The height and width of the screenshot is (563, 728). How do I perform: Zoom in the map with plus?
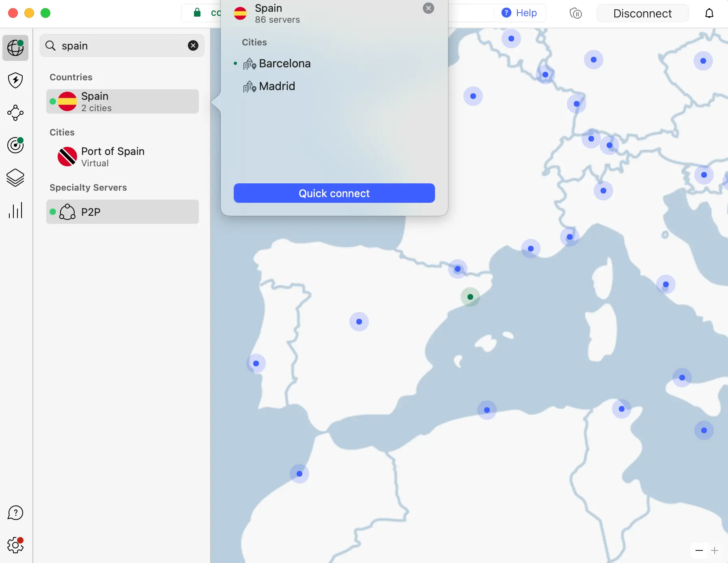click(715, 550)
